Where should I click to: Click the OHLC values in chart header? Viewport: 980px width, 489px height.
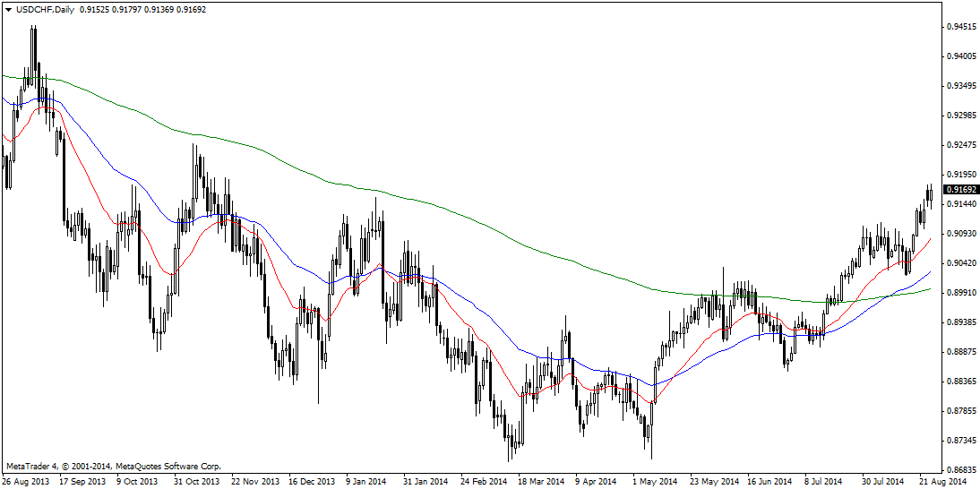143,10
